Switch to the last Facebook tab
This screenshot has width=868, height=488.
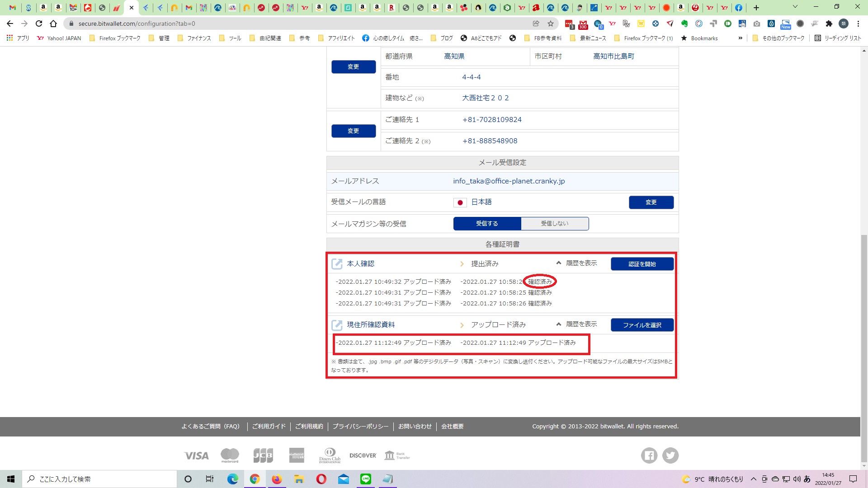738,8
